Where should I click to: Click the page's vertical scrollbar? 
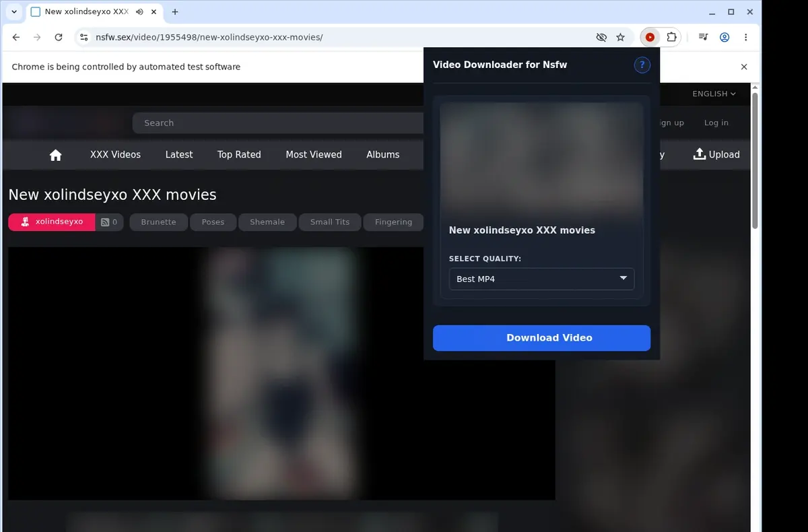[755, 162]
